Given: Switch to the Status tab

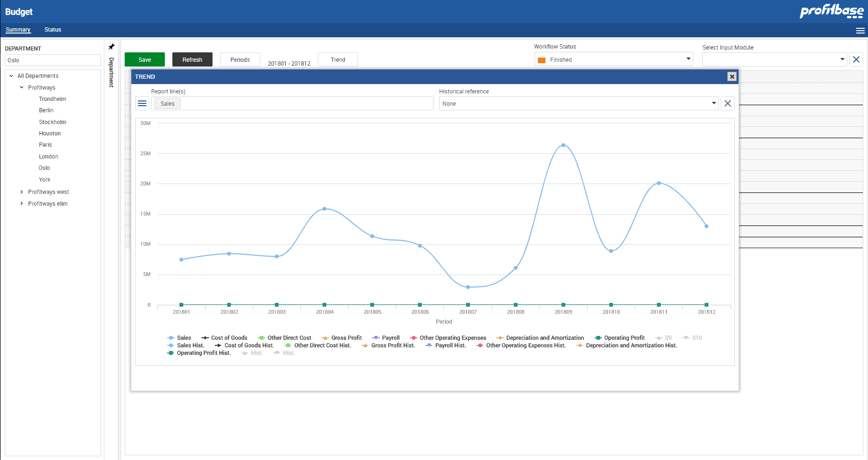Looking at the screenshot, I should [52, 29].
